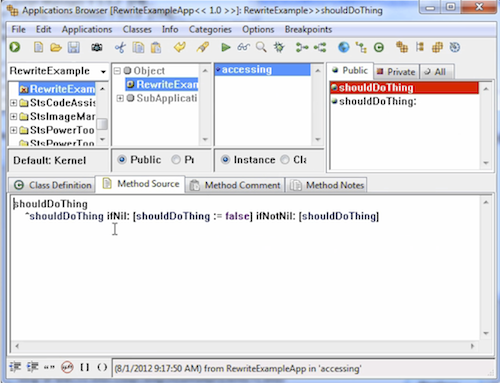This screenshot has height=383, width=500.
Task: Expand the StsCodeAssist tree folder
Action: tap(13, 103)
